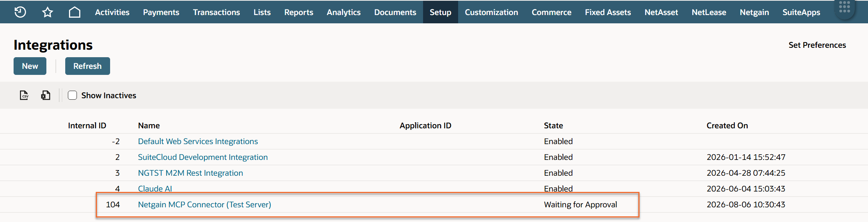Go to the Home icon
This screenshot has width=868, height=222.
click(75, 12)
